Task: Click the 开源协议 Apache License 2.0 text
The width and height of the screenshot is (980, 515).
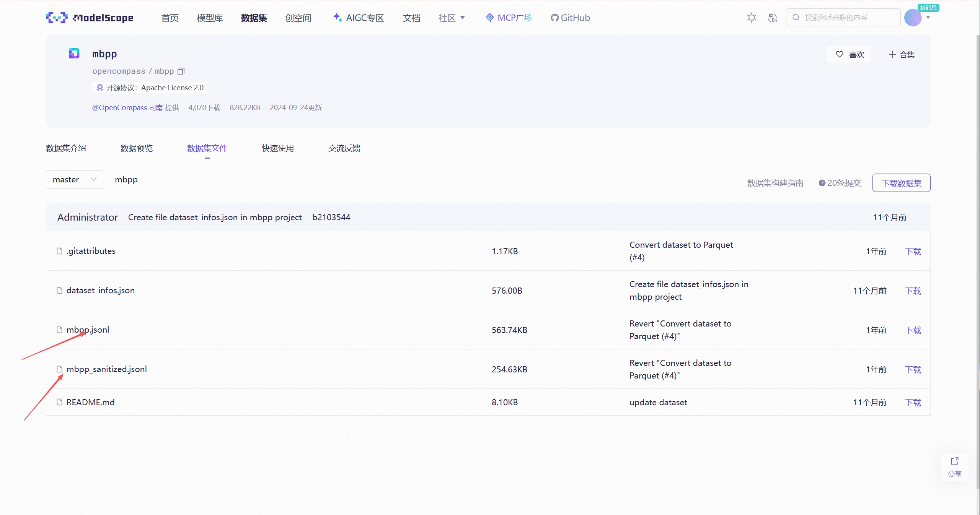Action: tap(155, 88)
